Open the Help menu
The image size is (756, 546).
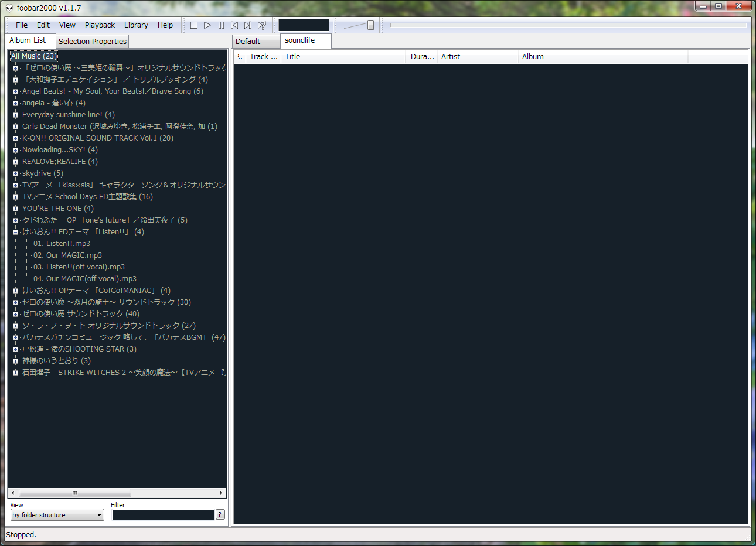165,25
